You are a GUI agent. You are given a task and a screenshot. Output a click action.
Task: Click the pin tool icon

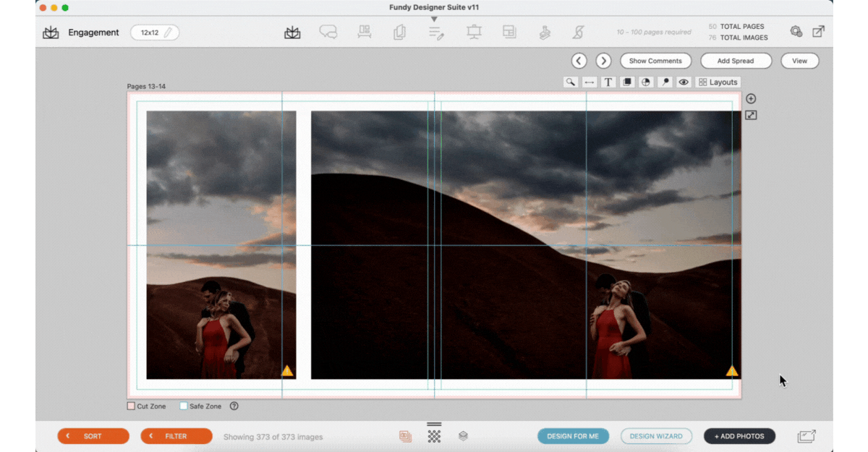(665, 82)
